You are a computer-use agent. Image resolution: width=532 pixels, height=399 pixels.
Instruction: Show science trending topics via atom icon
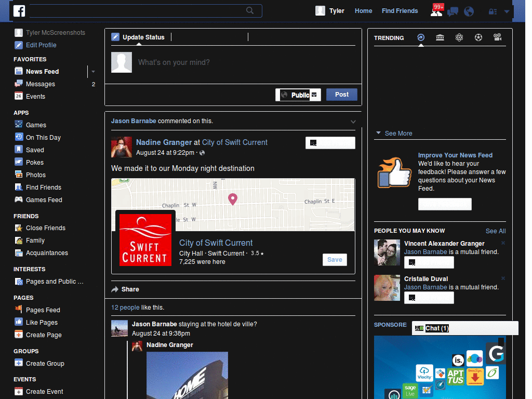click(459, 37)
